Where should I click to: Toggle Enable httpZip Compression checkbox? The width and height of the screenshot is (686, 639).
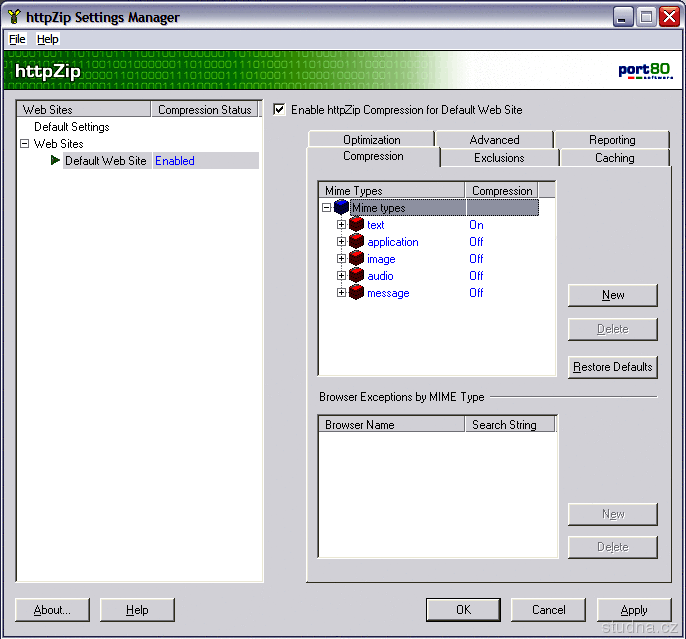point(279,110)
